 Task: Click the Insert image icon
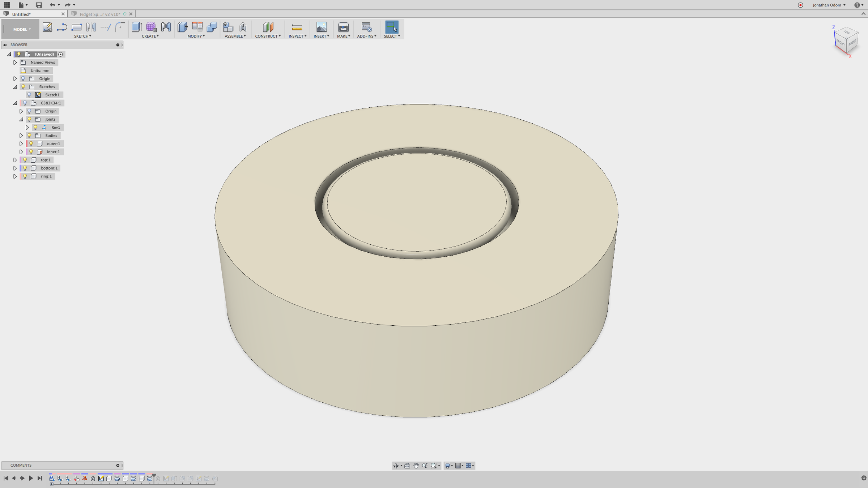pos(321,27)
